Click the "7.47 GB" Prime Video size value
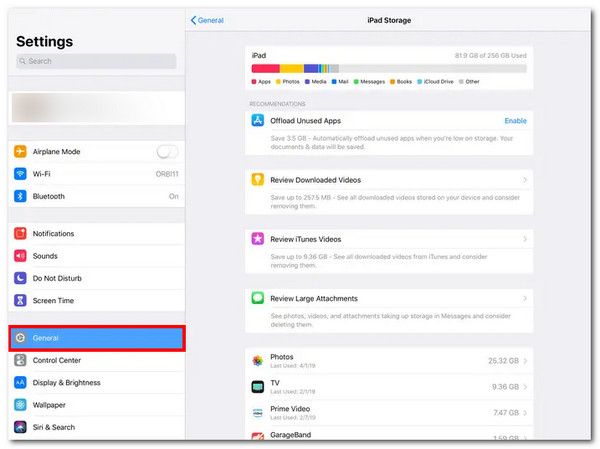This screenshot has height=449, width=600. [x=506, y=413]
